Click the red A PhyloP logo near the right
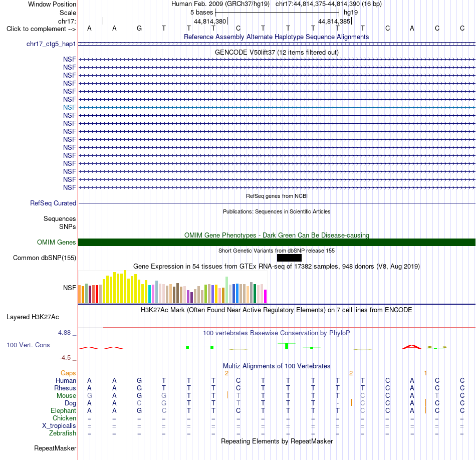 click(x=412, y=347)
